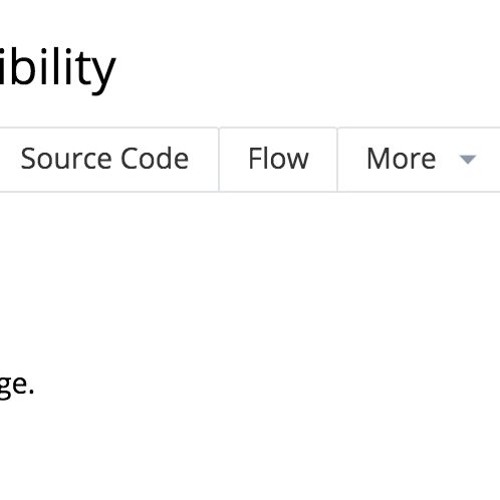Select the word 'More' in the tab bar
This screenshot has width=500, height=500.
[401, 159]
